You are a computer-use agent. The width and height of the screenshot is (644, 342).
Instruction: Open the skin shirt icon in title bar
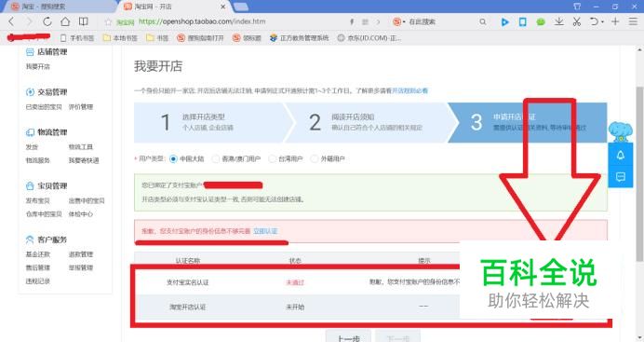(577, 7)
